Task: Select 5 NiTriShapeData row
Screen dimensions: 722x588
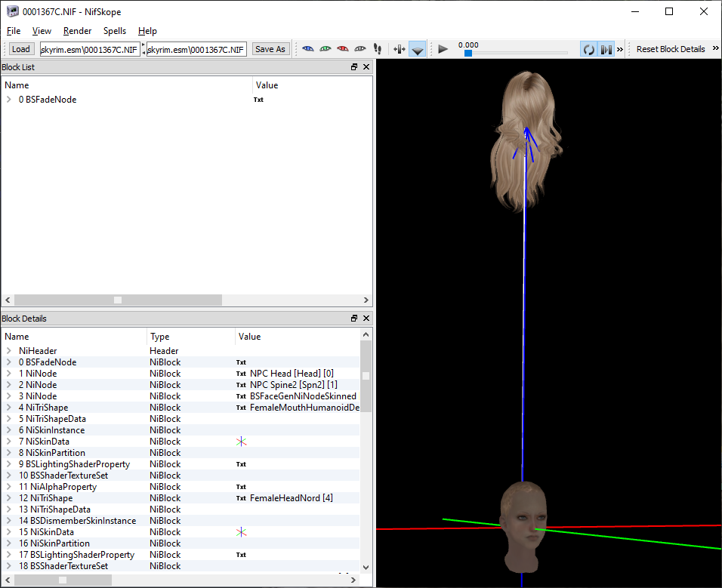Action: tap(180, 419)
